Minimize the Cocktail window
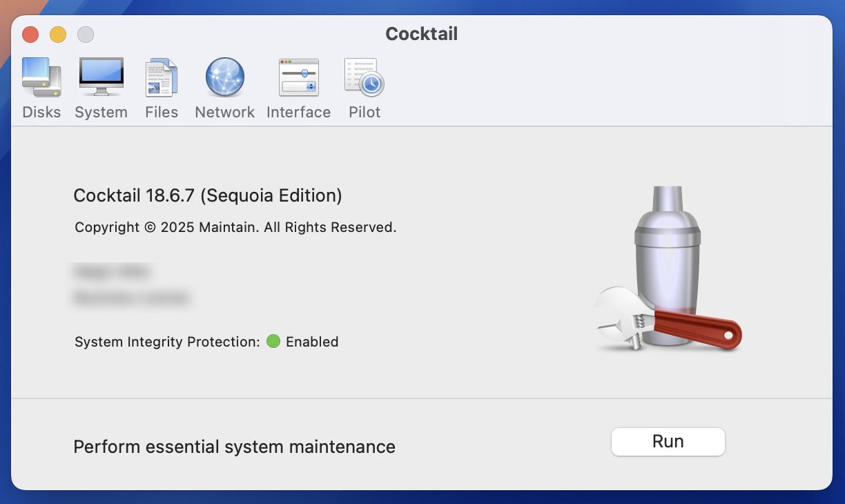The height and width of the screenshot is (504, 845). 58,33
